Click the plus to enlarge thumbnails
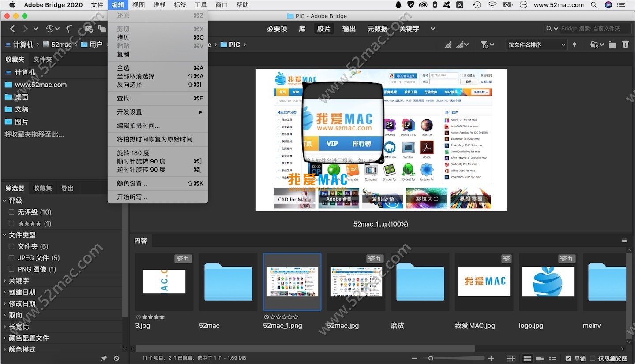 click(491, 359)
